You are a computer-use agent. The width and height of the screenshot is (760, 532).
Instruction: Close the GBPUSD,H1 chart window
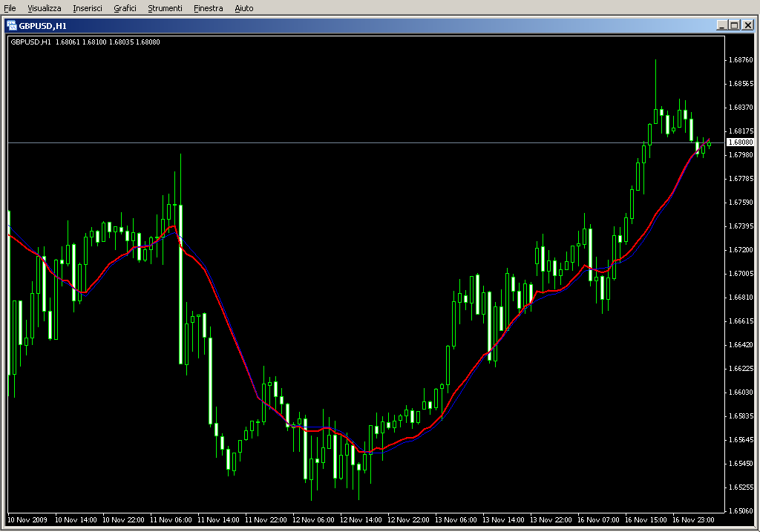click(x=748, y=25)
